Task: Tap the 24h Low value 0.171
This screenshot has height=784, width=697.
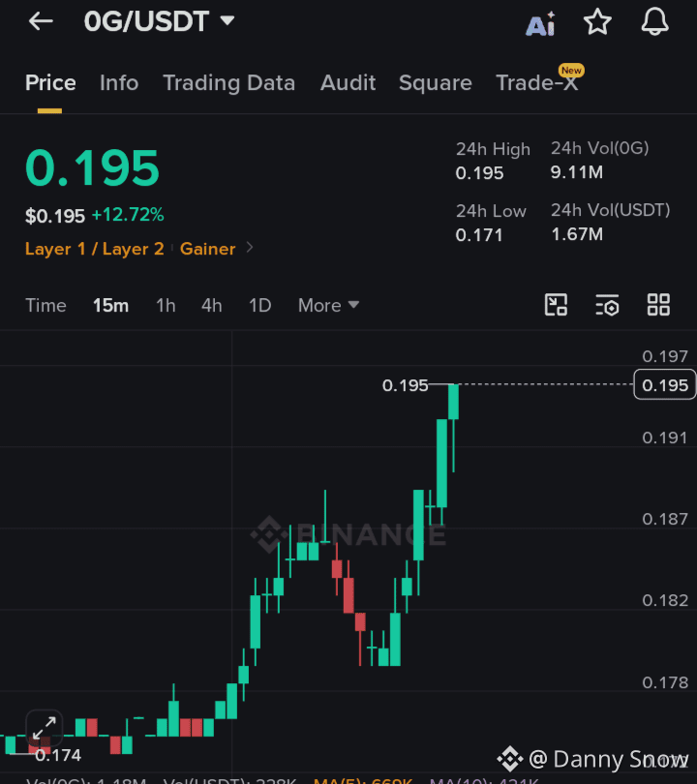Action: (x=479, y=235)
